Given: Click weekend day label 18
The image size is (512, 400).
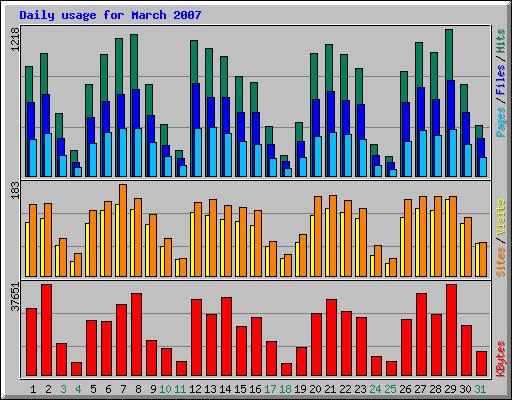Looking at the screenshot, I should (285, 389).
